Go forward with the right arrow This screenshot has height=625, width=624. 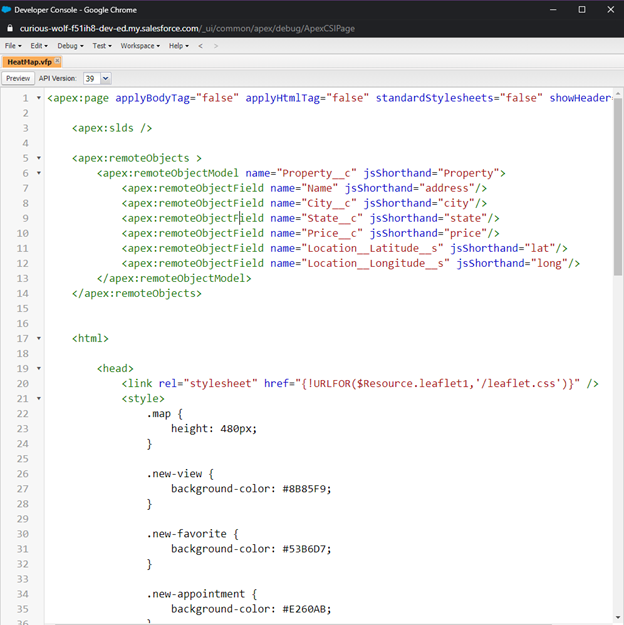[216, 46]
